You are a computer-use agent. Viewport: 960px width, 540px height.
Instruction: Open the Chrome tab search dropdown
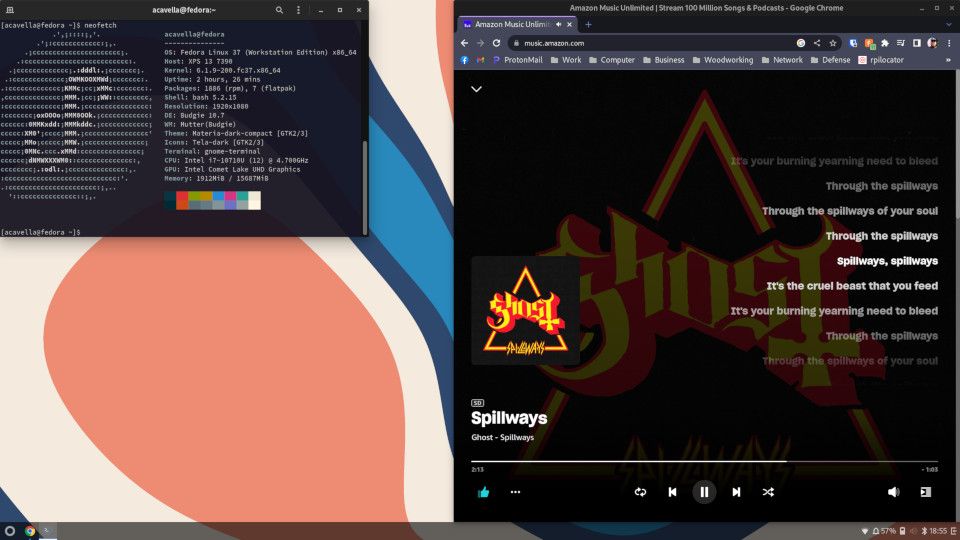(949, 24)
